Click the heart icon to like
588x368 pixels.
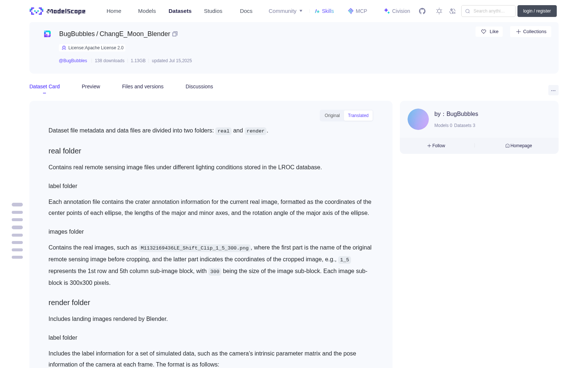tap(484, 32)
